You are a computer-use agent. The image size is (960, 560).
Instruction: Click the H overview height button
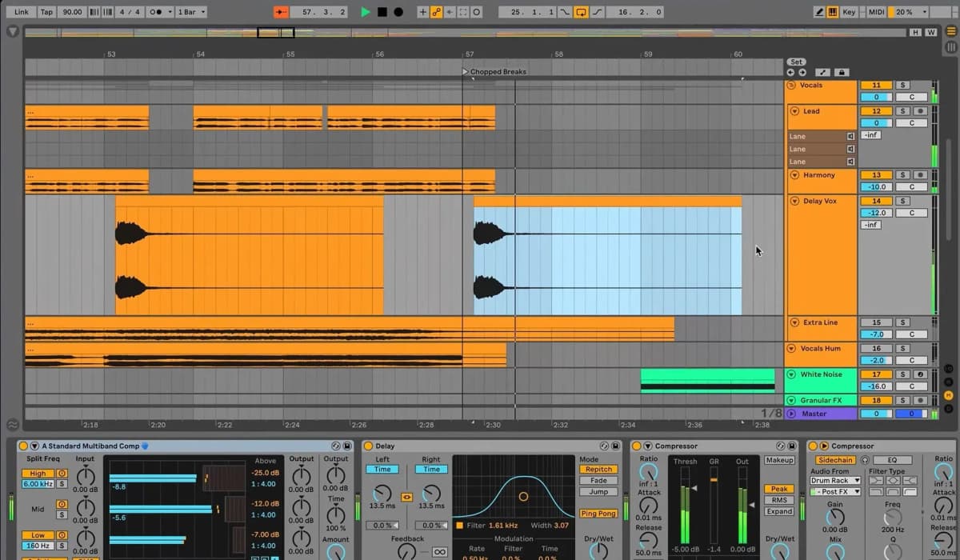pos(916,32)
